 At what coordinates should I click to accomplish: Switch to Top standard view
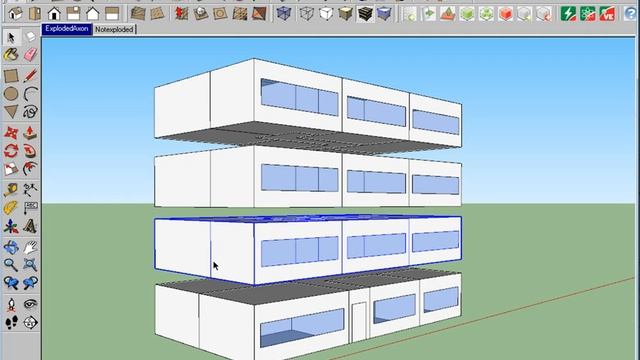35,13
